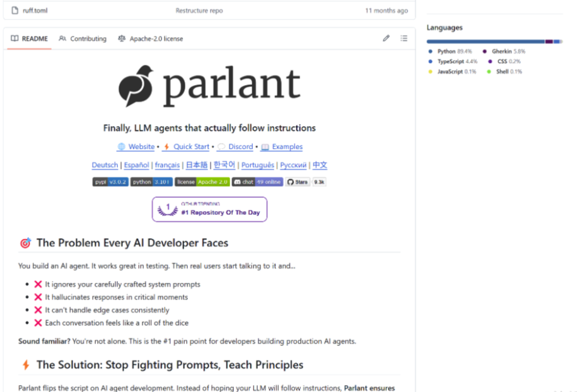Switch to the Español translation

pos(136,164)
